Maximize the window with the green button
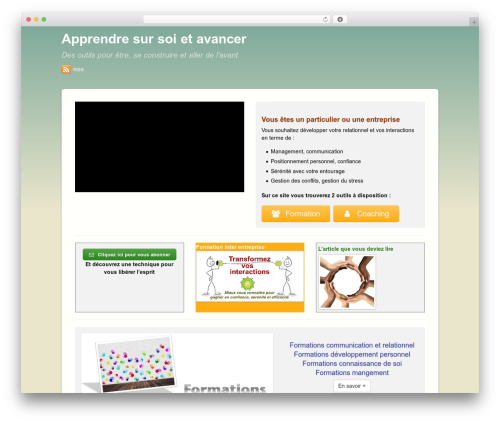Screen dimensions: 500x423 click(x=44, y=20)
